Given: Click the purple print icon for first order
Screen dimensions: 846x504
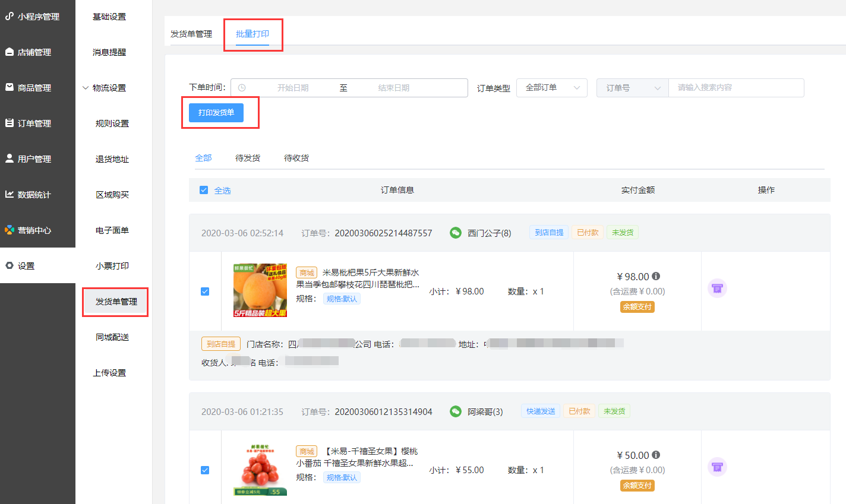Looking at the screenshot, I should click(717, 289).
